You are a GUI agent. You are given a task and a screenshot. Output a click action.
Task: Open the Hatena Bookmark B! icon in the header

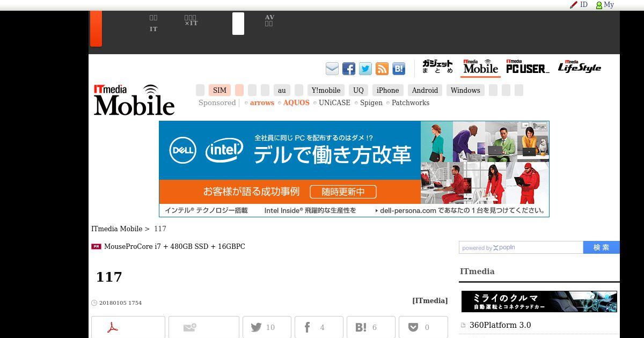(399, 69)
